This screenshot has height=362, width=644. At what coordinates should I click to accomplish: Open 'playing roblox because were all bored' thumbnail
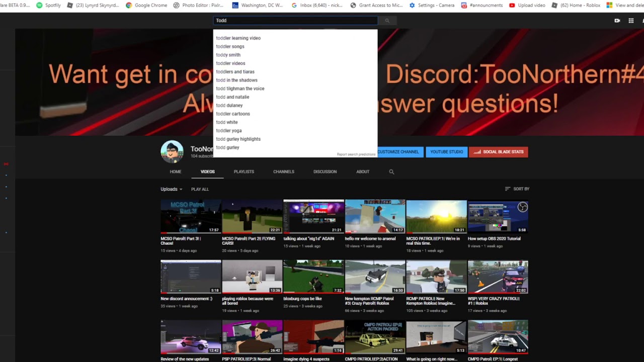pos(252,277)
